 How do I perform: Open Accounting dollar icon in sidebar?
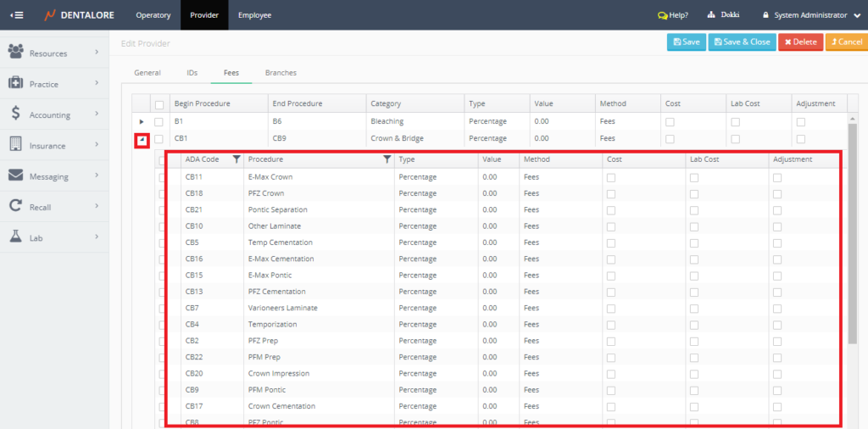[16, 114]
